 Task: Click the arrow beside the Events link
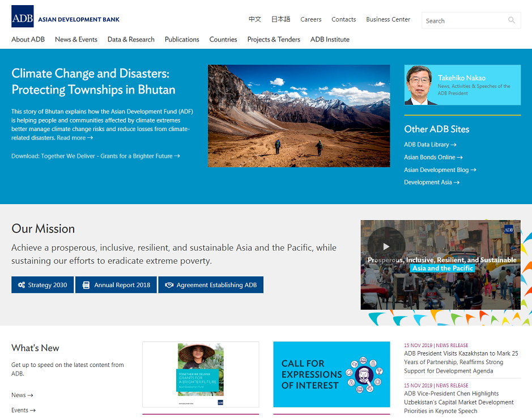32,410
